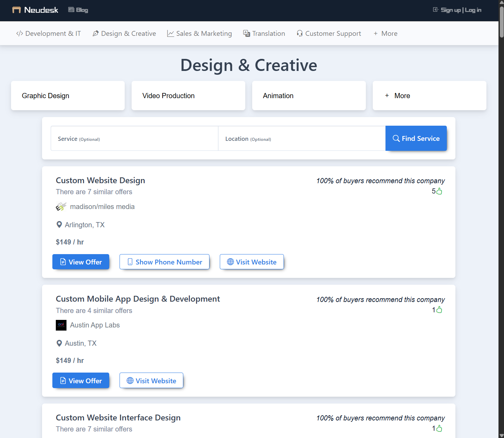
Task: Select the Design & Creative pen icon
Action: (x=95, y=33)
